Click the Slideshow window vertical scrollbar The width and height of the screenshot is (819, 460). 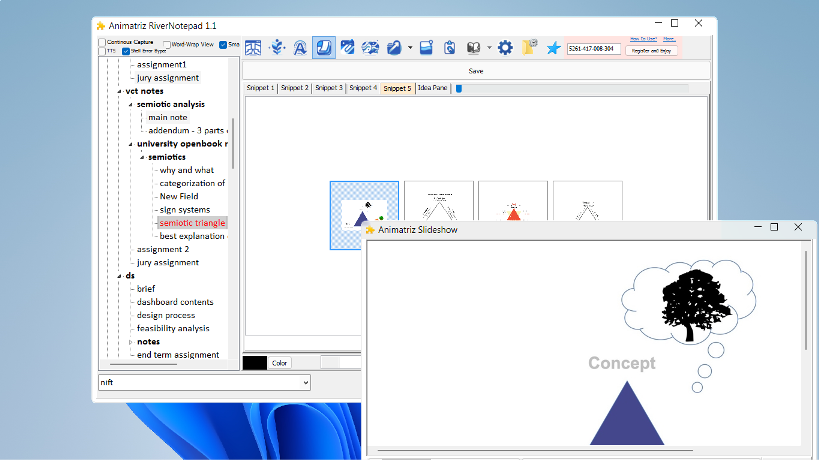click(805, 300)
